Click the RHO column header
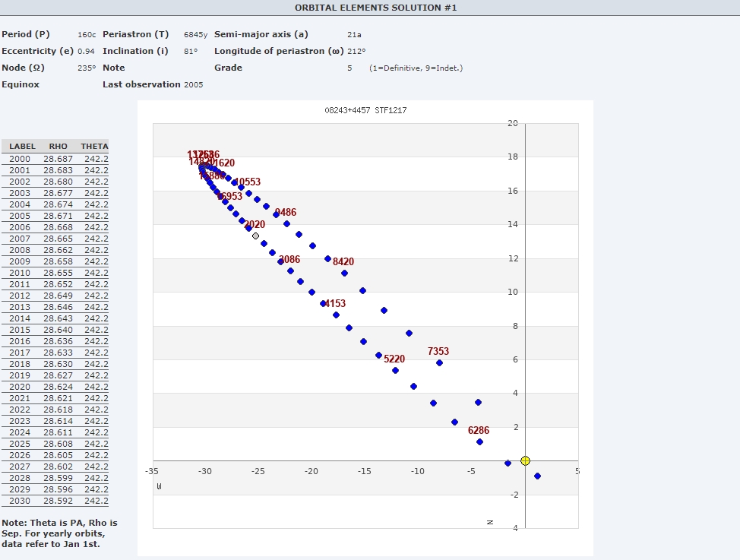The height and width of the screenshot is (560, 740). coord(58,146)
